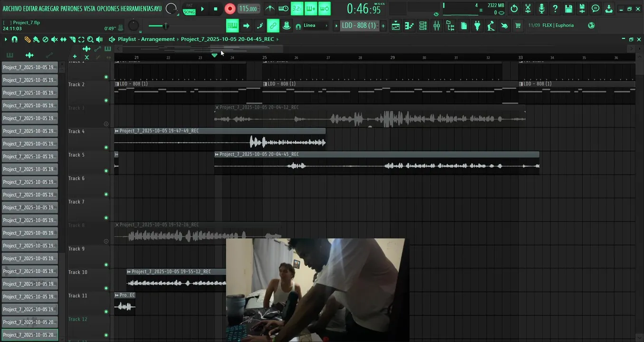The height and width of the screenshot is (342, 644).
Task: Select the Playlist slip tool
Action: (63, 39)
